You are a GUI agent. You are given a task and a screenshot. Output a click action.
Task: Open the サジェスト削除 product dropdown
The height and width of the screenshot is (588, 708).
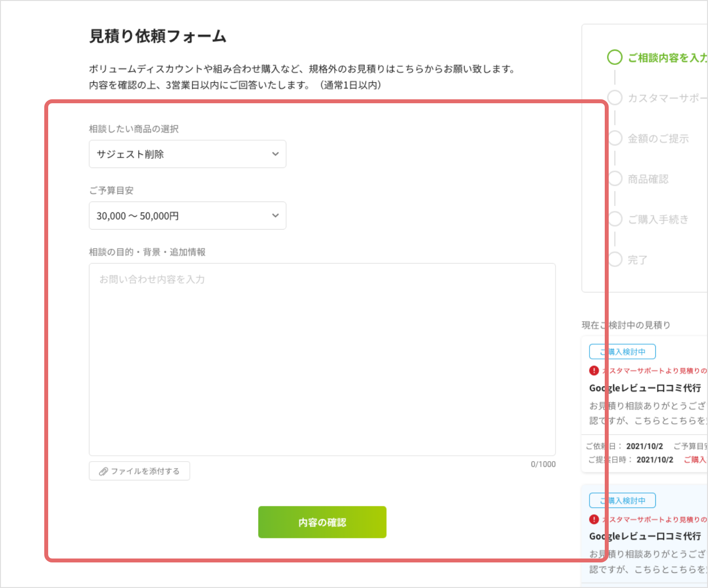click(187, 154)
